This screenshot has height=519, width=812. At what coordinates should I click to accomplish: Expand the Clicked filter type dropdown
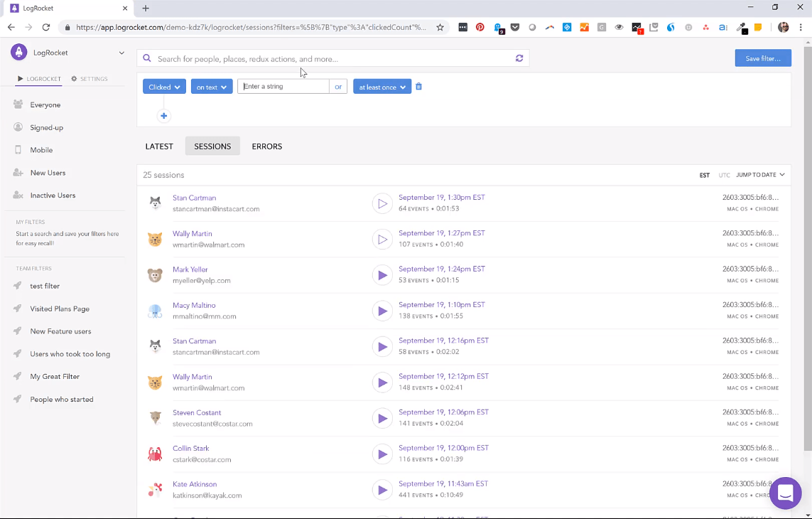tap(164, 87)
